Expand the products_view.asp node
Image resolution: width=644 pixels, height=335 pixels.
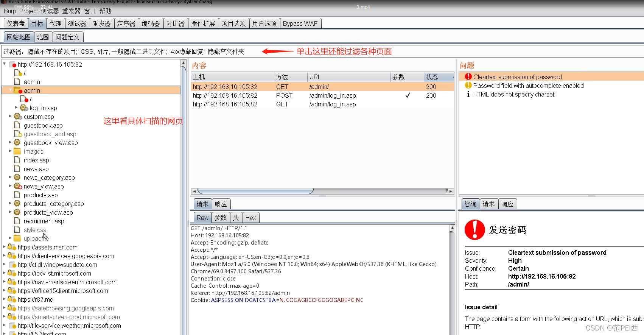click(x=10, y=212)
